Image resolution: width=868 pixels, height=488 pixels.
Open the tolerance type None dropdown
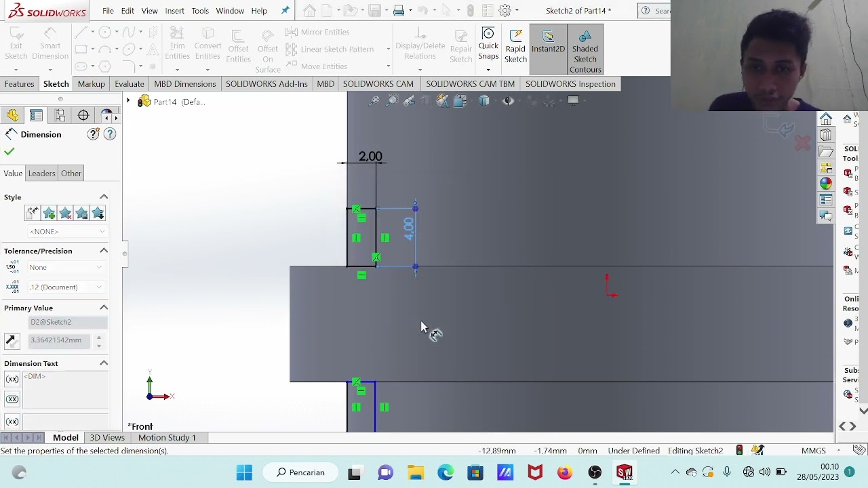[66, 267]
